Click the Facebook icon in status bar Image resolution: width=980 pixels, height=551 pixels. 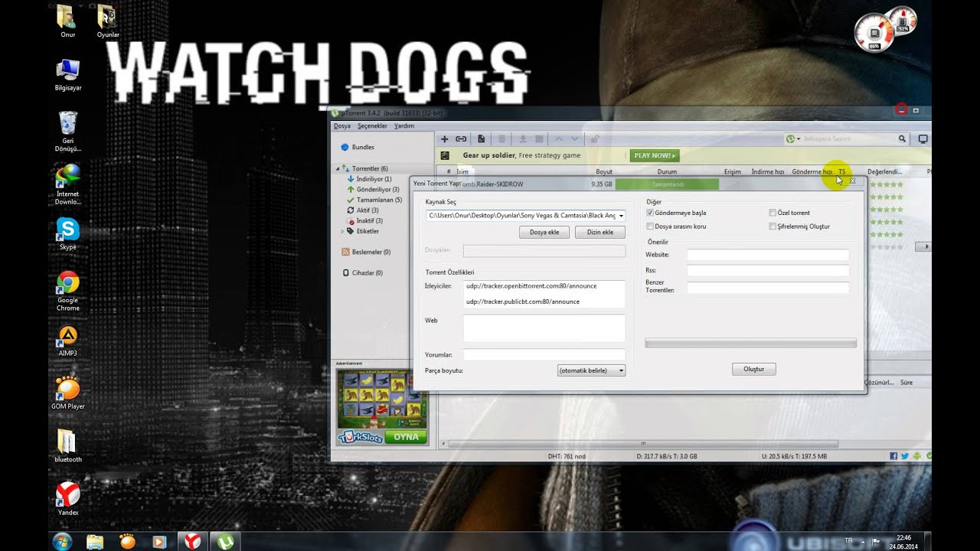893,456
